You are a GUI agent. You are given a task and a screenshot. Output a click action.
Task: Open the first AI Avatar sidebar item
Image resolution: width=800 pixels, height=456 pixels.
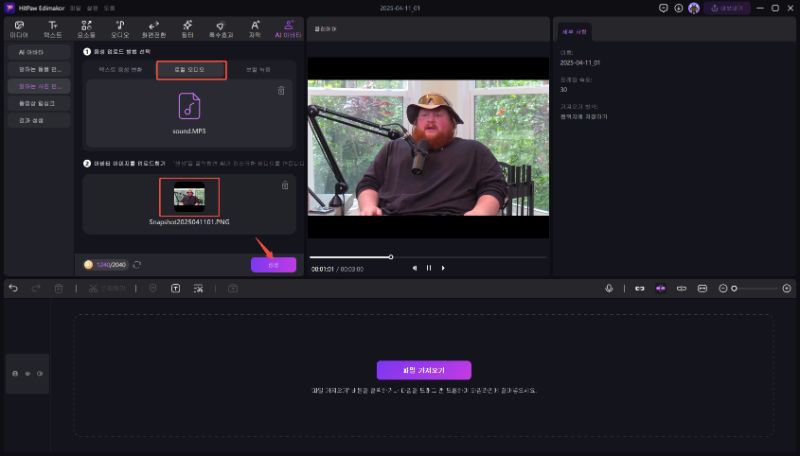click(x=38, y=51)
